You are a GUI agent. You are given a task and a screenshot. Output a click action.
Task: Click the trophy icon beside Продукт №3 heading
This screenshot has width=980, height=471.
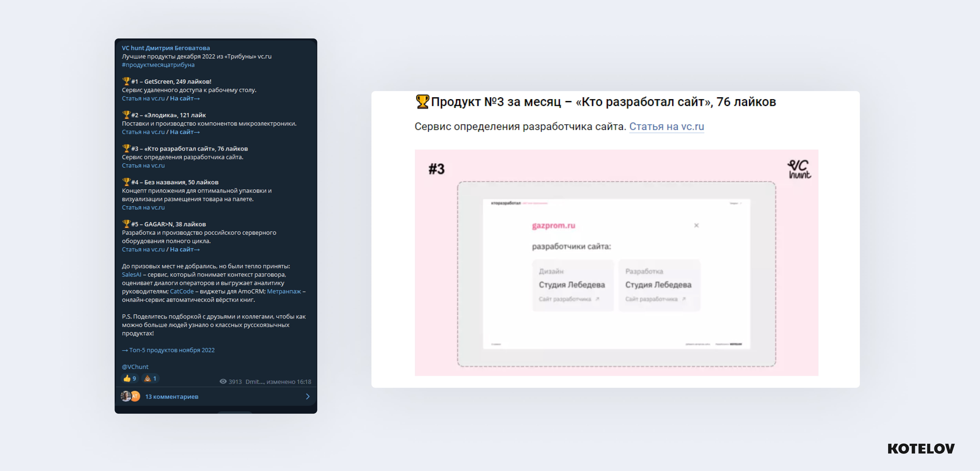pos(422,102)
